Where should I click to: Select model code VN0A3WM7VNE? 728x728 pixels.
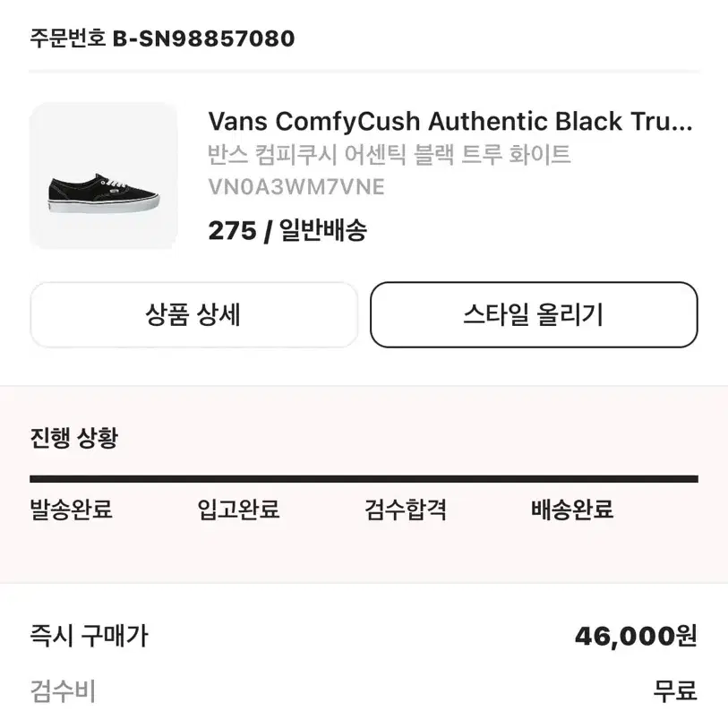[x=296, y=187]
